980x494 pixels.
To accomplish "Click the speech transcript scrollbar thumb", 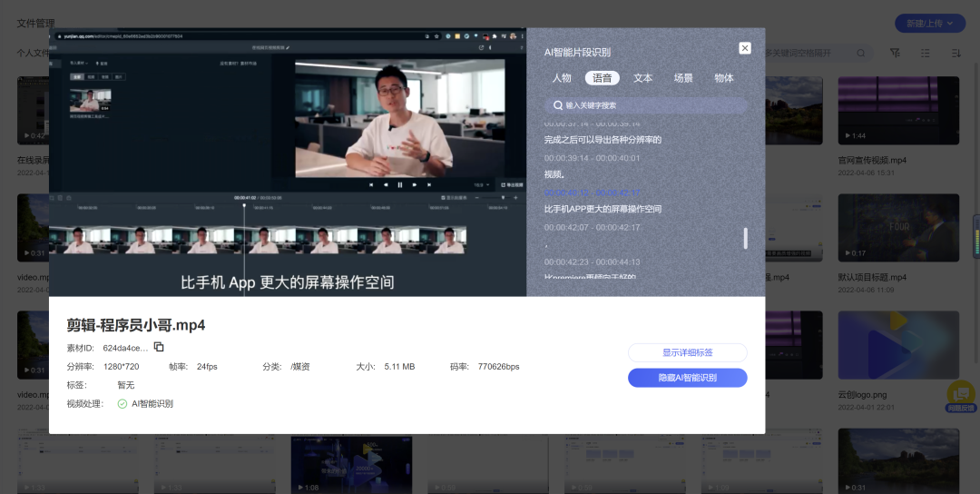I will (x=746, y=238).
